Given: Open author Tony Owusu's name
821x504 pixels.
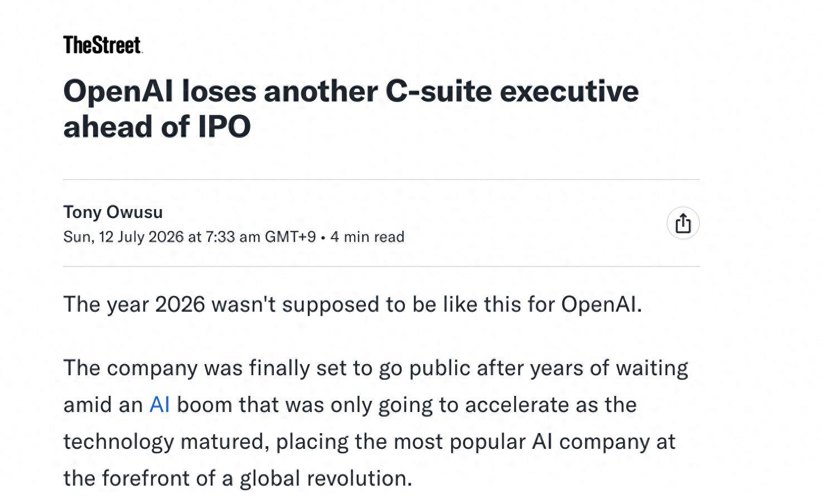Looking at the screenshot, I should 113,212.
